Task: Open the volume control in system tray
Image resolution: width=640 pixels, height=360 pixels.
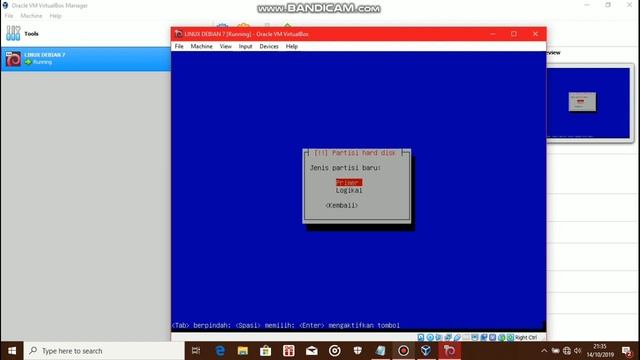Action: [x=578, y=351]
